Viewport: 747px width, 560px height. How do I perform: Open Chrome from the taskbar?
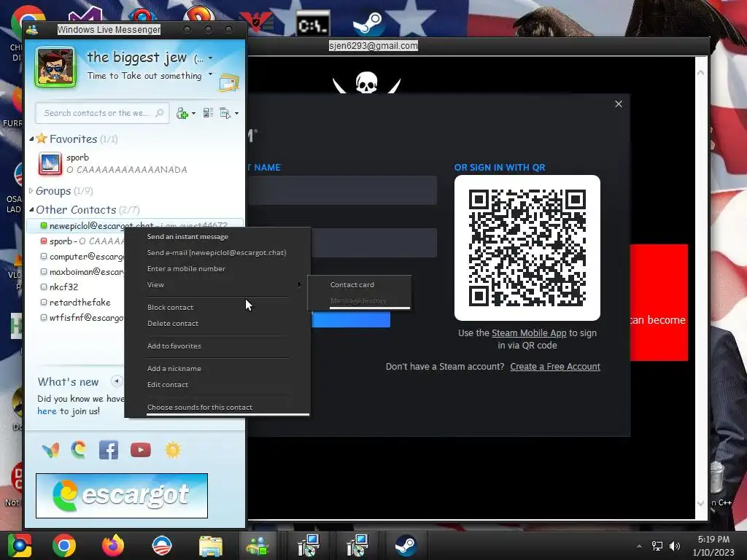[x=64, y=545]
